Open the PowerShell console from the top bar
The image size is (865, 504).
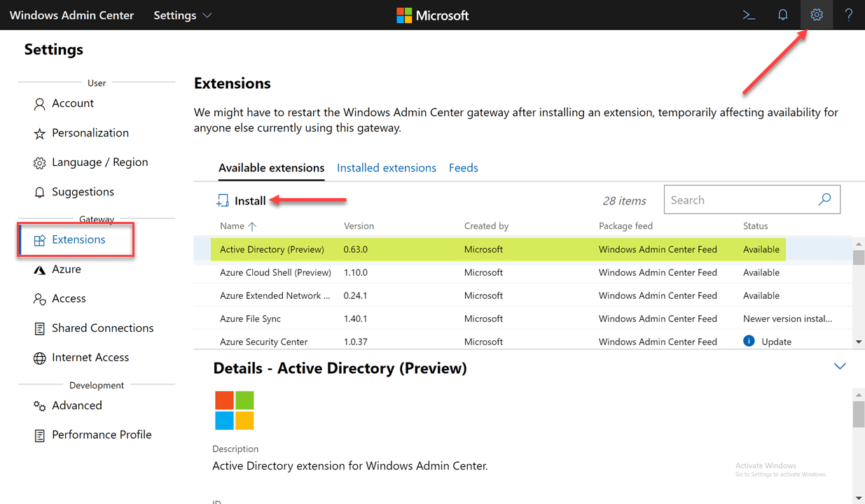tap(748, 15)
